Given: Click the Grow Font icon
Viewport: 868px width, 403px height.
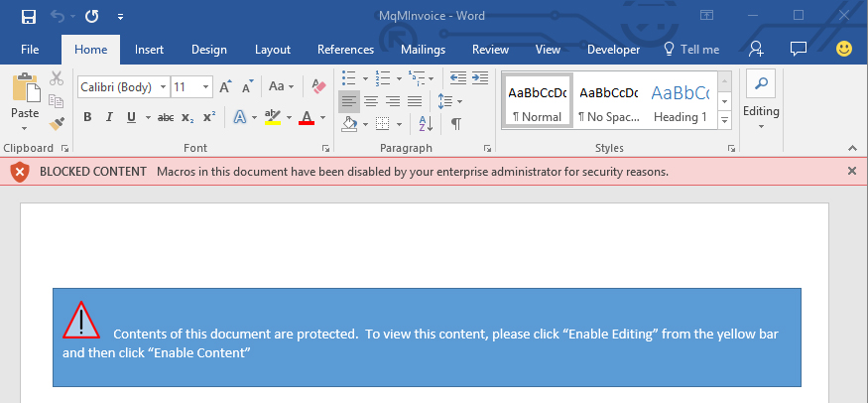Looking at the screenshot, I should tap(225, 87).
